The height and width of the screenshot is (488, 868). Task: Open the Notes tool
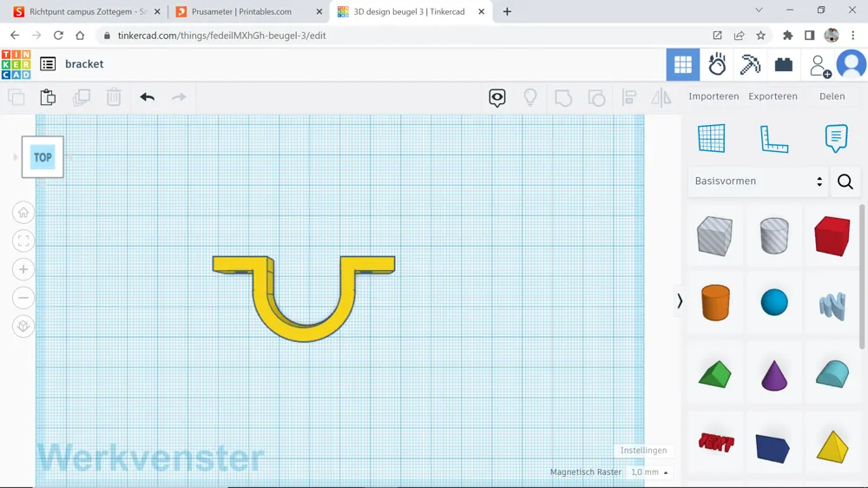pyautogui.click(x=836, y=138)
